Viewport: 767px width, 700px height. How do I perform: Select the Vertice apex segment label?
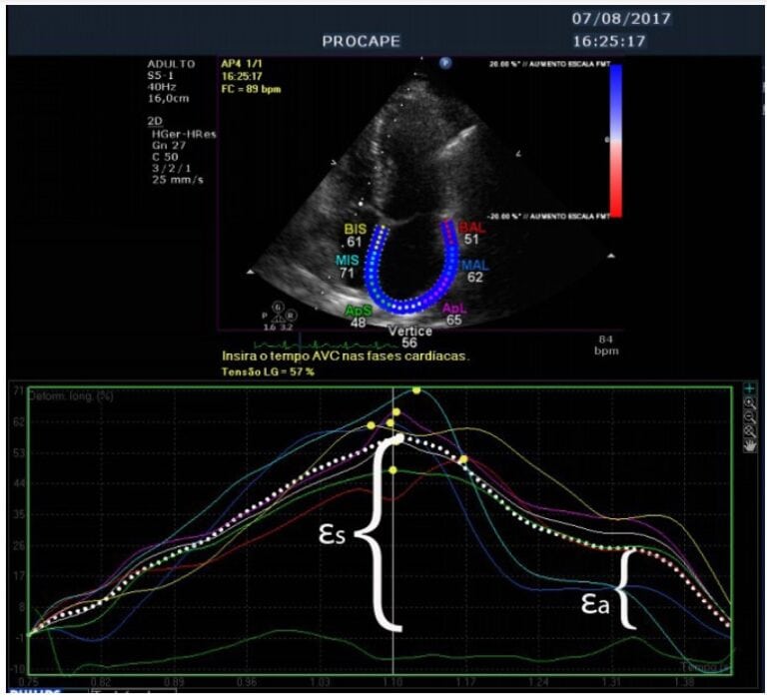coord(410,331)
